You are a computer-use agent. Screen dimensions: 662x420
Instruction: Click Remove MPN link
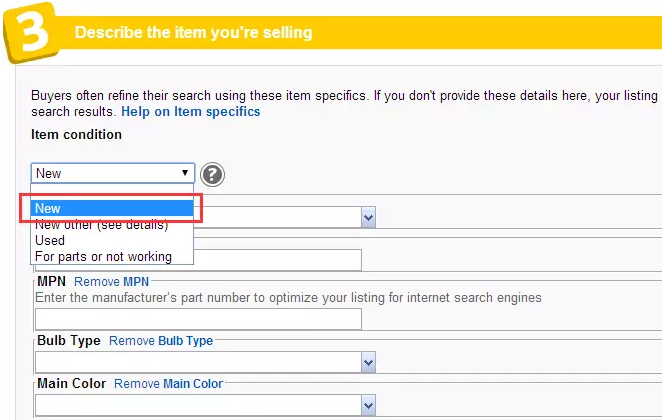pos(111,282)
